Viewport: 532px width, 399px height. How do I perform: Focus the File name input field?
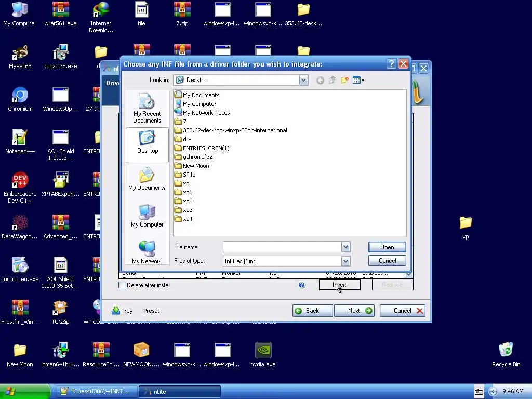coord(282,247)
